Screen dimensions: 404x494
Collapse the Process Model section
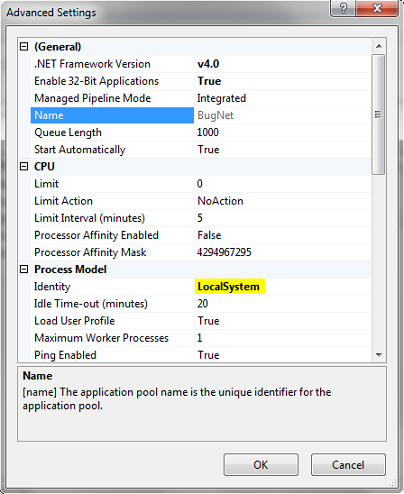coord(24,269)
